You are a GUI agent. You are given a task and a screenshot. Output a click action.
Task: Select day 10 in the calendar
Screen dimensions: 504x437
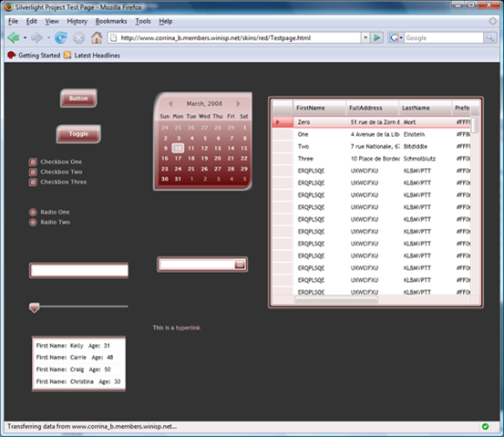(x=178, y=148)
